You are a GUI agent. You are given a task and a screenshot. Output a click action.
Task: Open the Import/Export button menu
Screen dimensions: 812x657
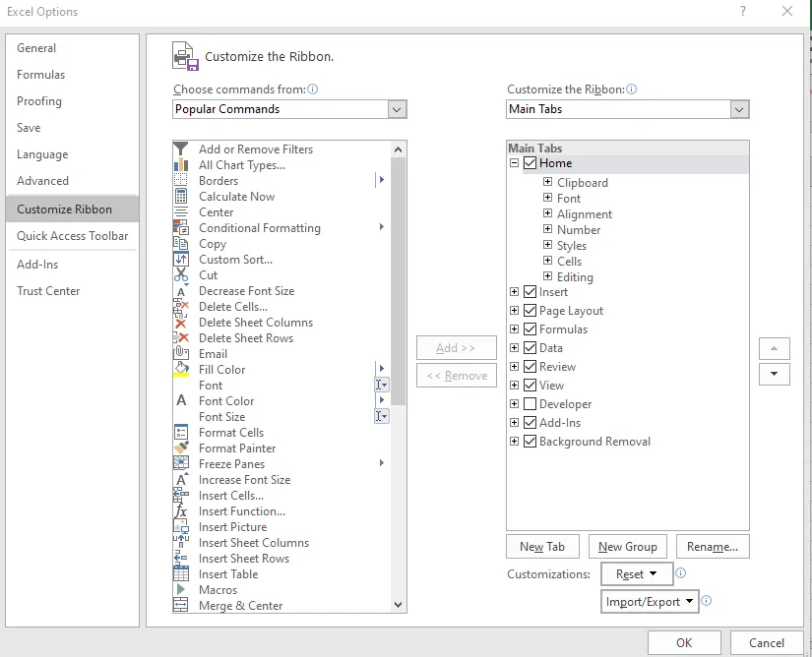point(650,602)
